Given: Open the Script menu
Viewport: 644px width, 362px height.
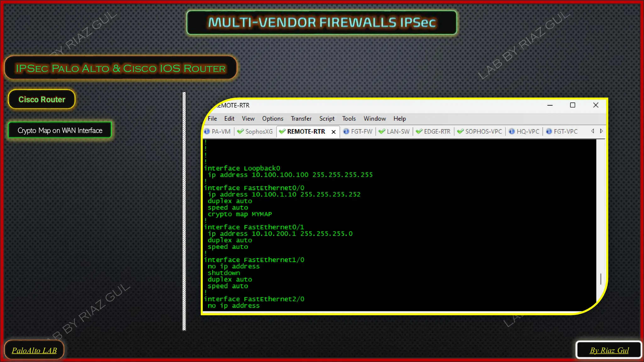Looking at the screenshot, I should (x=327, y=118).
